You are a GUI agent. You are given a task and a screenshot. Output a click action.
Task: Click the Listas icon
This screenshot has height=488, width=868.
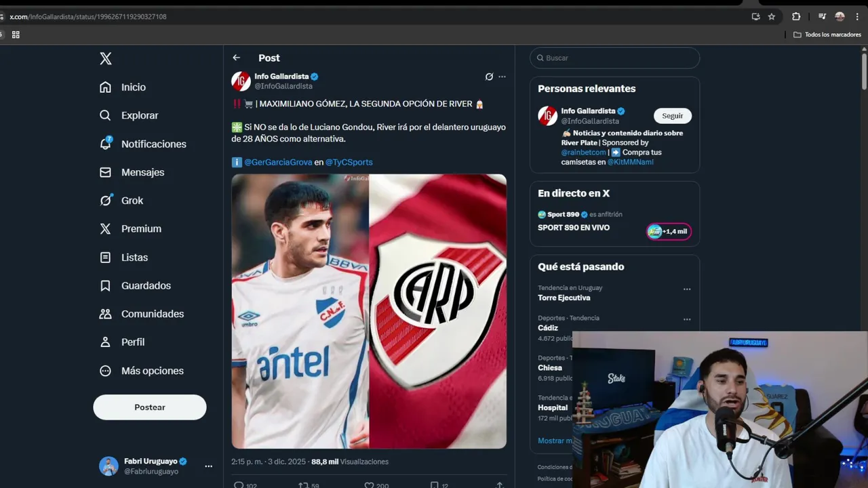point(105,258)
